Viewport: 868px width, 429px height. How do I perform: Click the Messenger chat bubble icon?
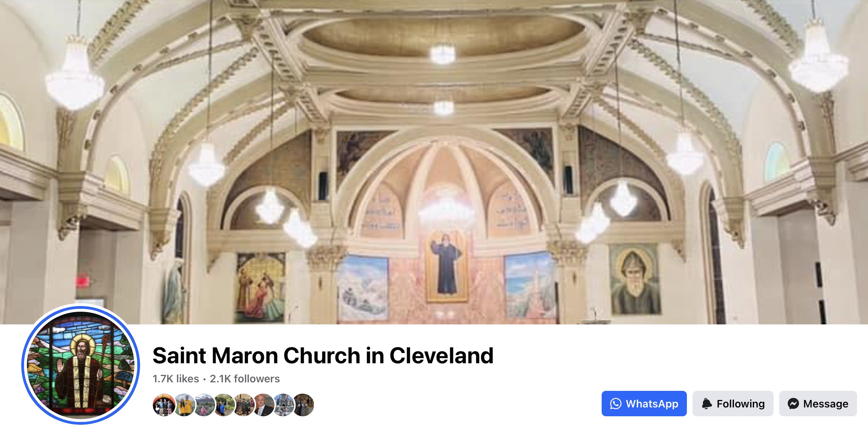pos(793,404)
